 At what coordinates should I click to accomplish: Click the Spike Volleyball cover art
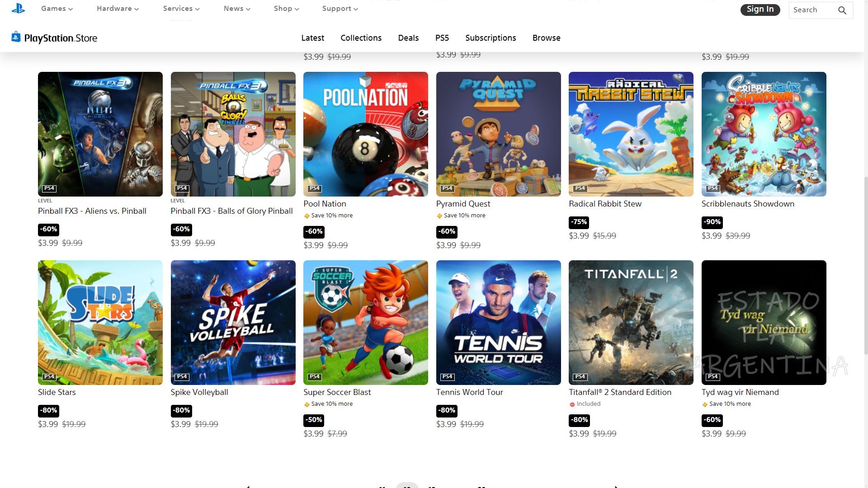233,322
